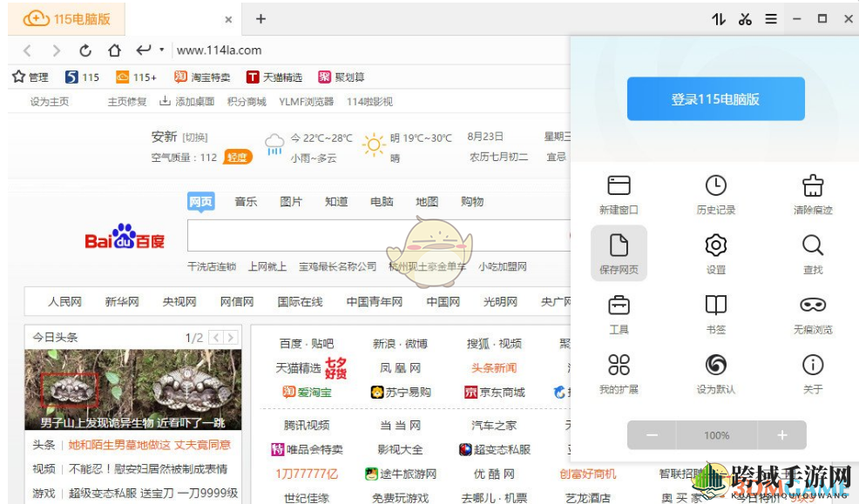
Task: Increase zoom with plus button
Action: coord(781,435)
